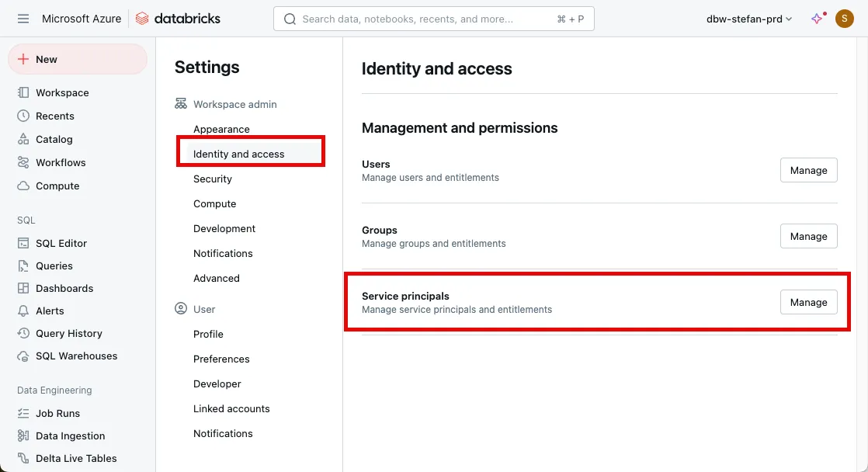Click the New button
The image size is (868, 472).
77,59
